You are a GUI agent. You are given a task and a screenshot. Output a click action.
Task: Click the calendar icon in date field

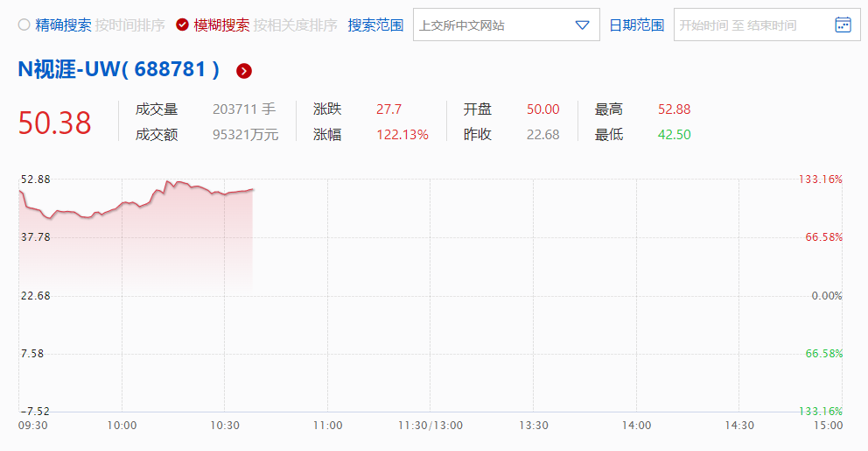[843, 25]
